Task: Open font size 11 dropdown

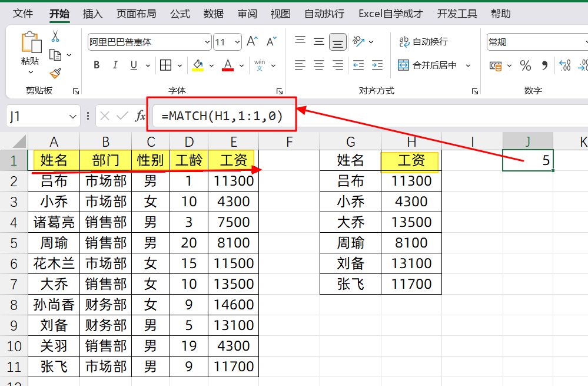Action: pyautogui.click(x=237, y=42)
